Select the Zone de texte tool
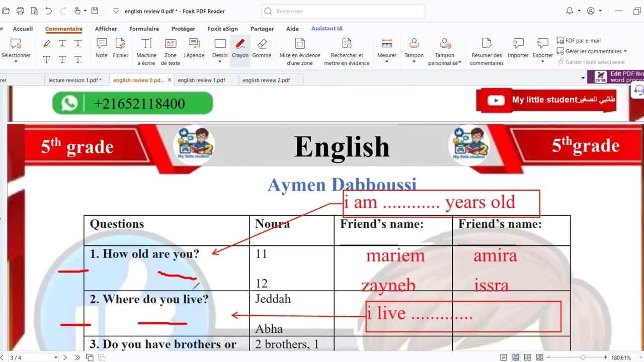The height and width of the screenshot is (362, 644). (171, 52)
